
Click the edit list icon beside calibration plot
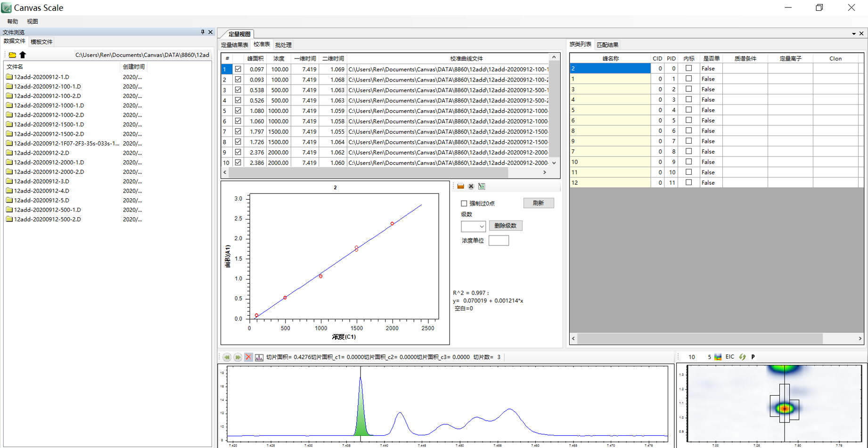pos(482,187)
